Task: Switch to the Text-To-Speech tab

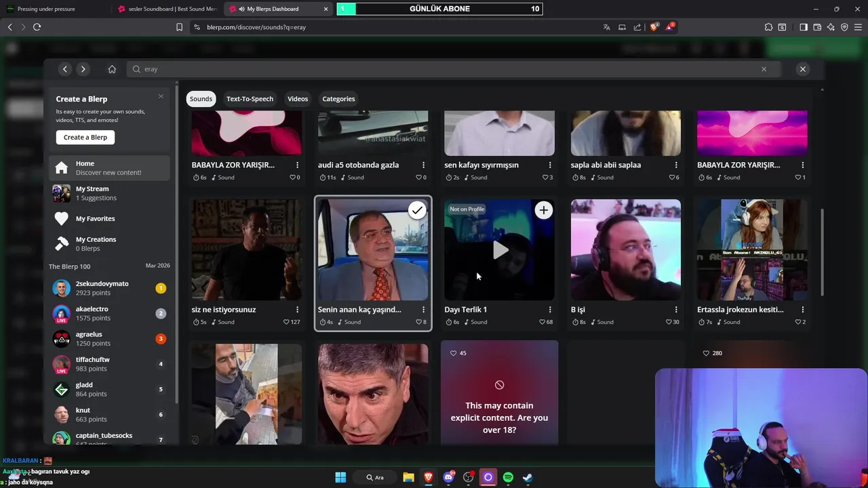Action: (x=250, y=99)
